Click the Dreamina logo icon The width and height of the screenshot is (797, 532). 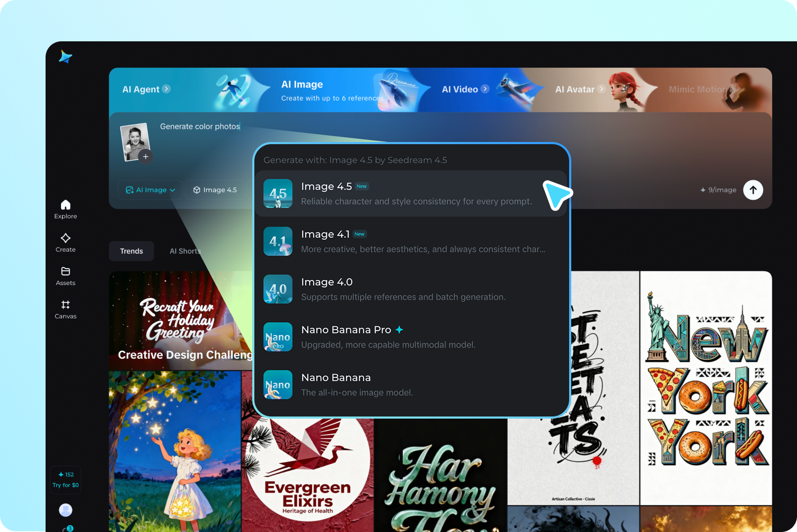pyautogui.click(x=66, y=57)
